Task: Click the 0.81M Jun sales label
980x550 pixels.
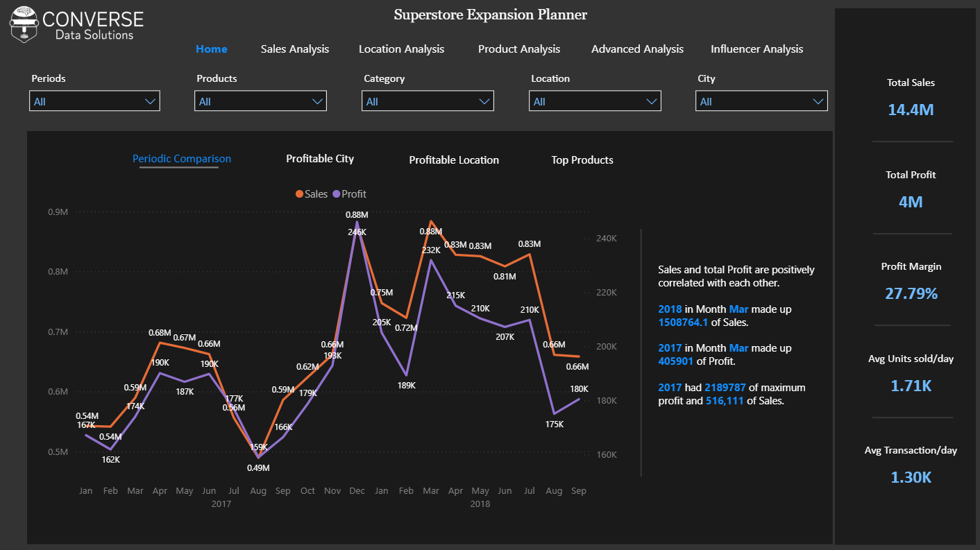Action: [x=505, y=277]
